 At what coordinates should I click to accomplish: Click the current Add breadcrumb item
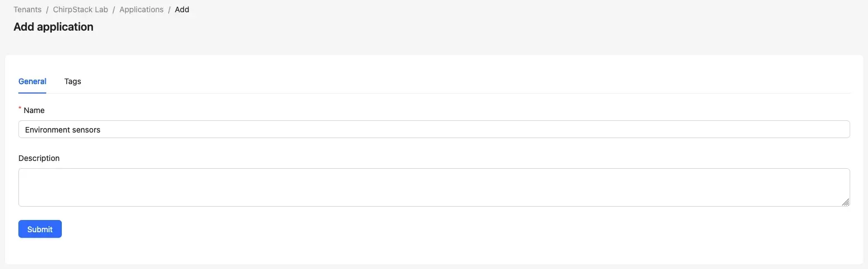tap(182, 9)
